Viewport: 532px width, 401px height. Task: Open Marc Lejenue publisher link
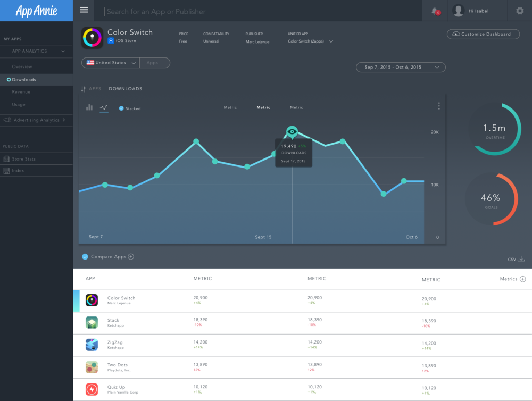257,42
